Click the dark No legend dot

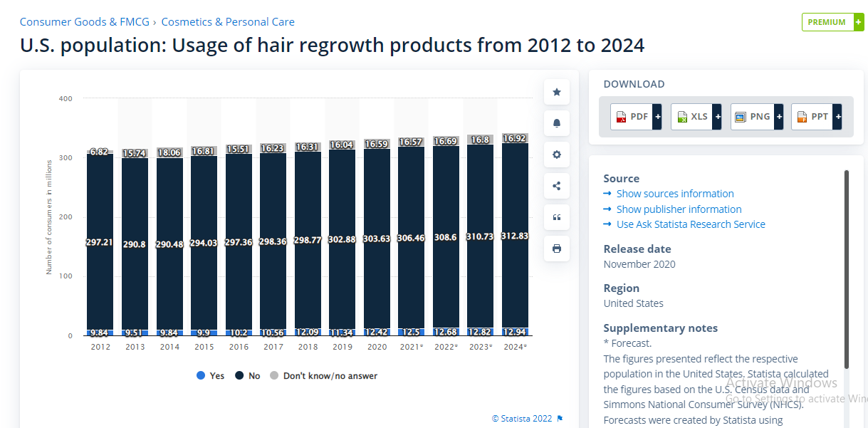pyautogui.click(x=239, y=375)
